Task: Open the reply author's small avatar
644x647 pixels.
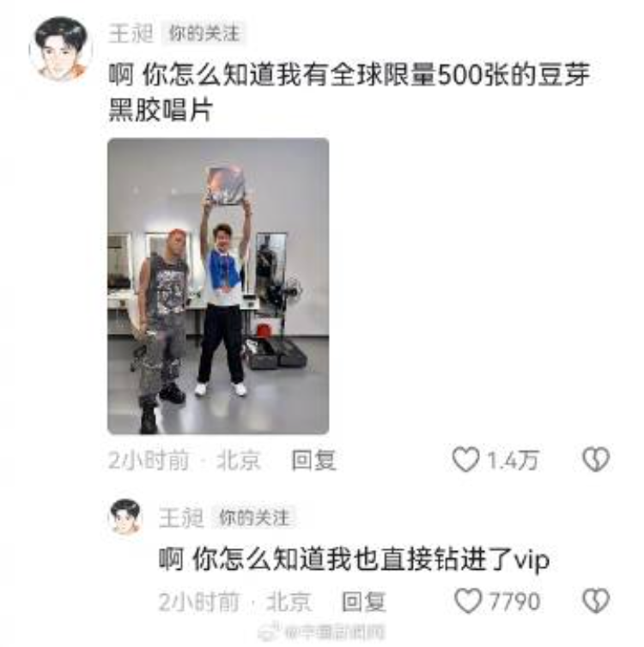Action: pos(125,517)
